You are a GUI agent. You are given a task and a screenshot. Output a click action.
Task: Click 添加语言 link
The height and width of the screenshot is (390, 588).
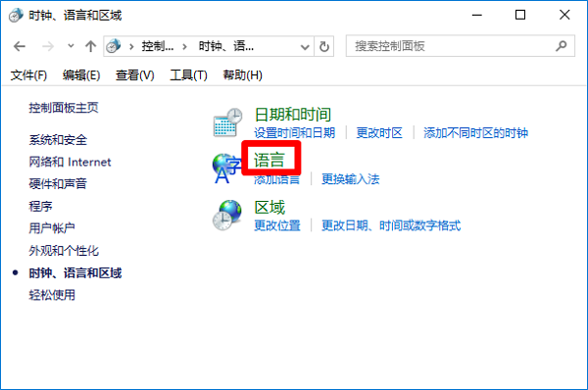[277, 179]
